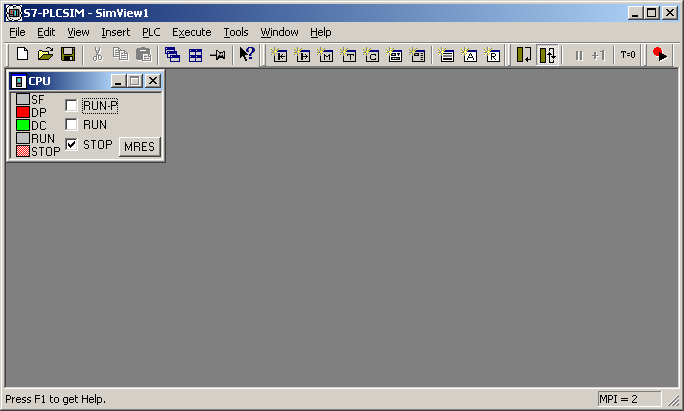Insert the Accumulators view
684x411 pixels.
[x=470, y=55]
